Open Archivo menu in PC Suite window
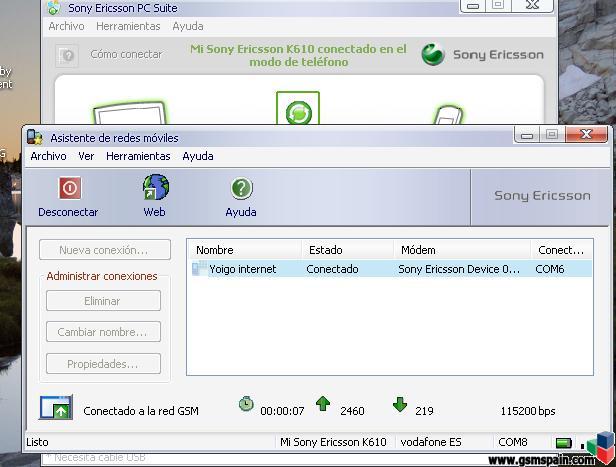This screenshot has height=467, width=616. click(66, 26)
